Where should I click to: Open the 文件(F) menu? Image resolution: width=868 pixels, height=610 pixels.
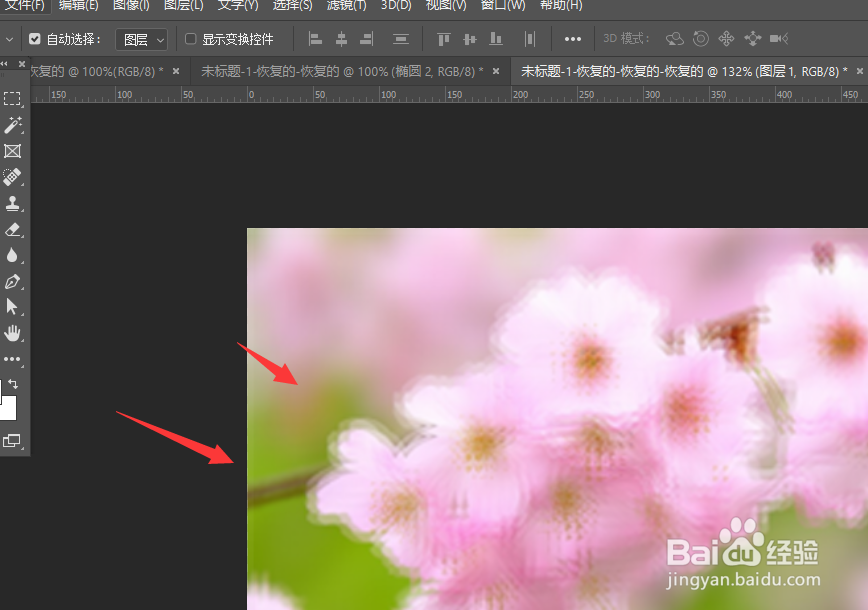pos(24,6)
